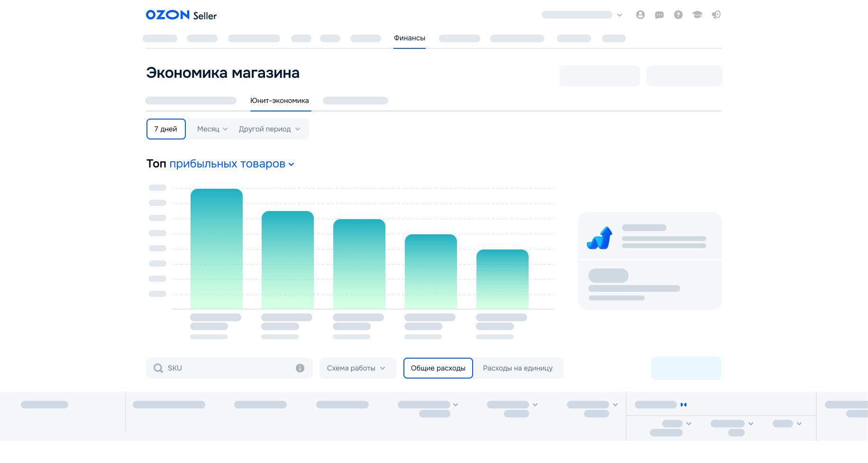Open the прибыльных товаров dropdown
868x463 pixels.
(232, 164)
